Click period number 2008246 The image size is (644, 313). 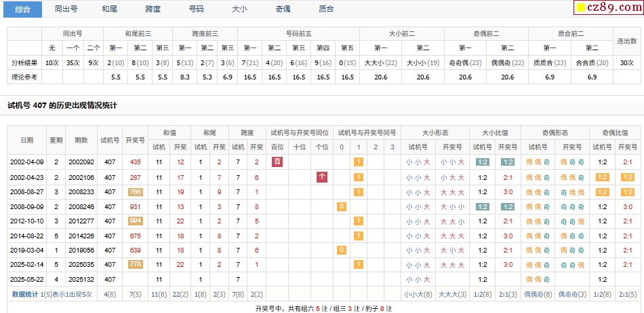81,207
